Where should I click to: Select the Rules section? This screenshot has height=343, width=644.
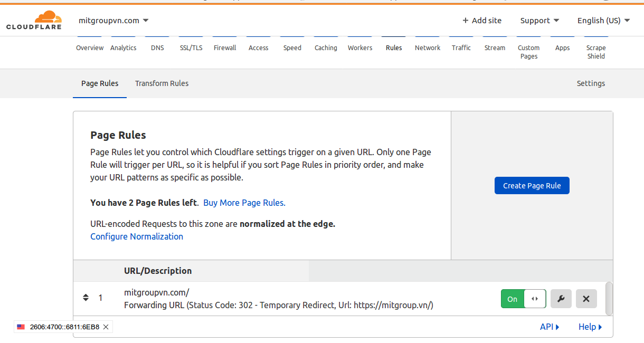tap(394, 47)
